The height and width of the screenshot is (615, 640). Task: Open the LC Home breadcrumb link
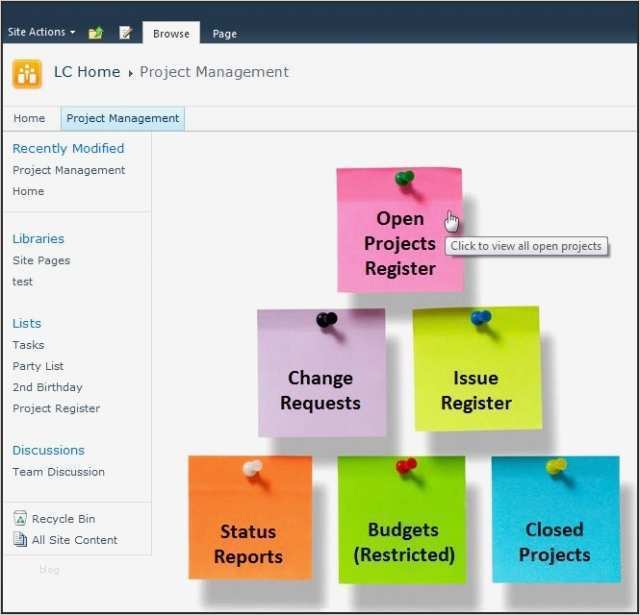(x=87, y=72)
